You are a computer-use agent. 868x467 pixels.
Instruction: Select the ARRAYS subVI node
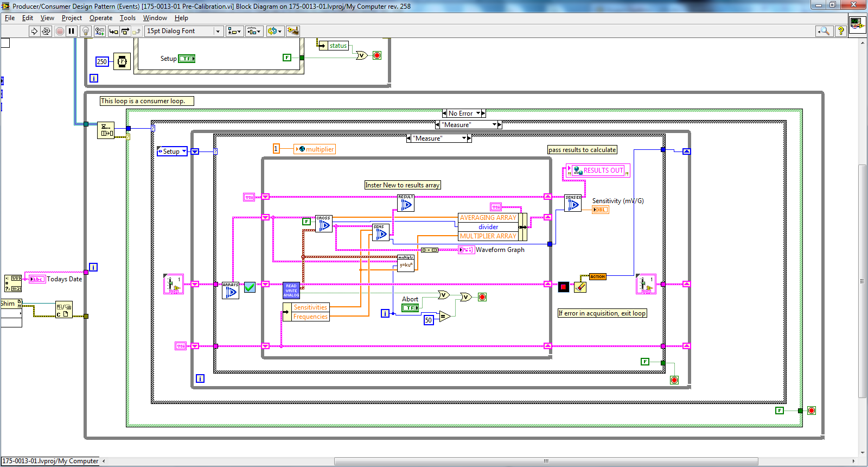coord(231,291)
